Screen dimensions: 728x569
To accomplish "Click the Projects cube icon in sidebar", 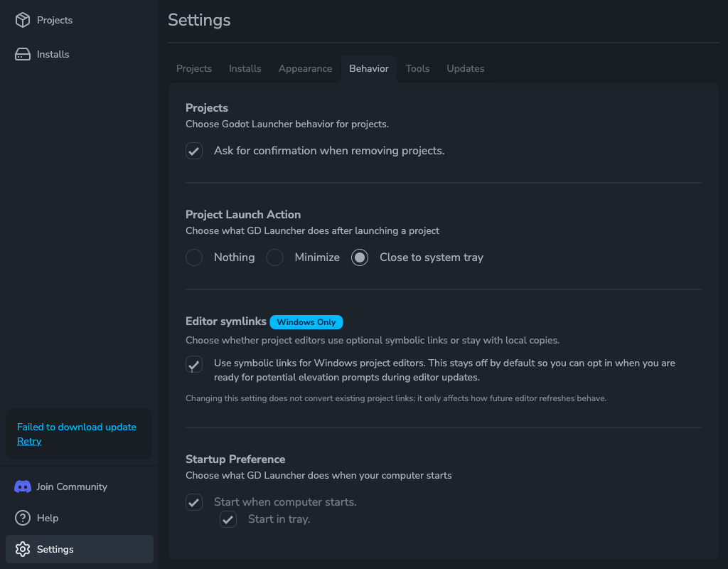I will click(x=23, y=20).
